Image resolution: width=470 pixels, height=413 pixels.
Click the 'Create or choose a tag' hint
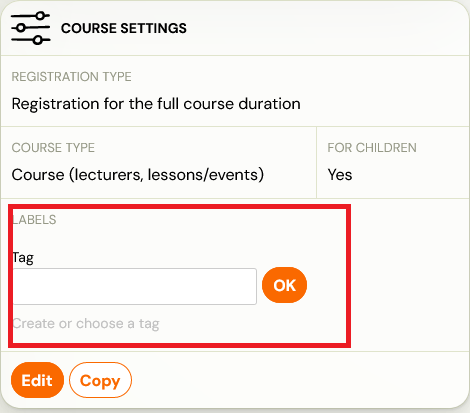(x=86, y=324)
